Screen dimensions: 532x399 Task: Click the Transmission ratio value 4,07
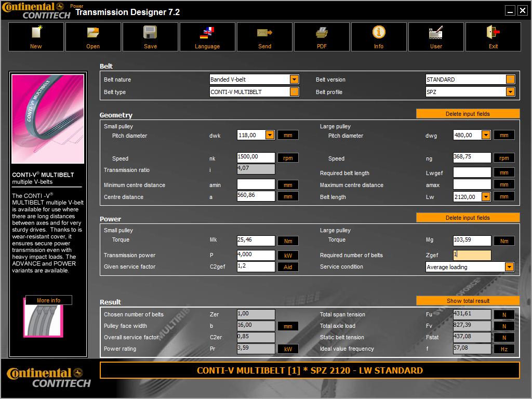(x=256, y=169)
